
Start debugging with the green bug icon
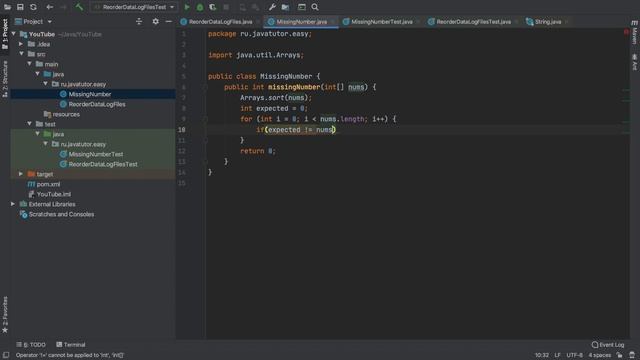(x=200, y=7)
